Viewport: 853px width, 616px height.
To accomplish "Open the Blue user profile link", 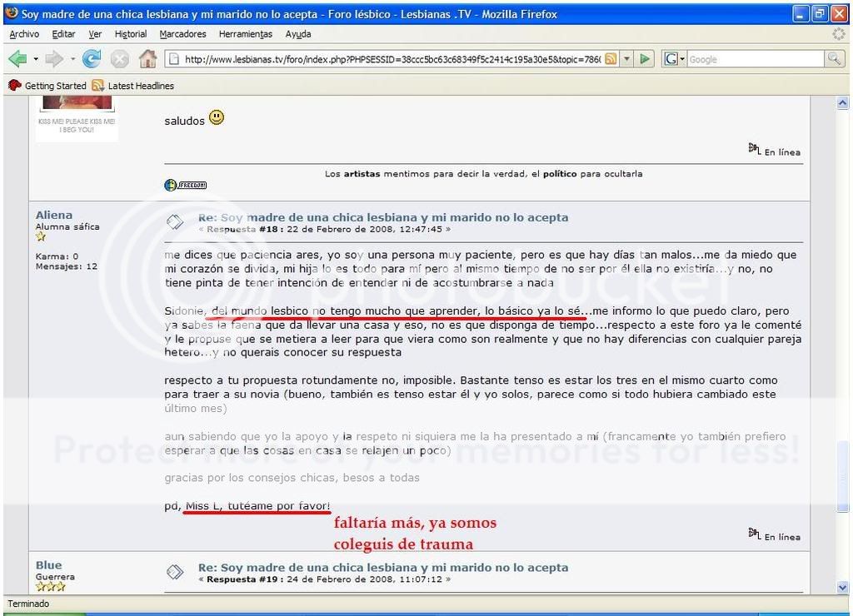I will pyautogui.click(x=48, y=565).
